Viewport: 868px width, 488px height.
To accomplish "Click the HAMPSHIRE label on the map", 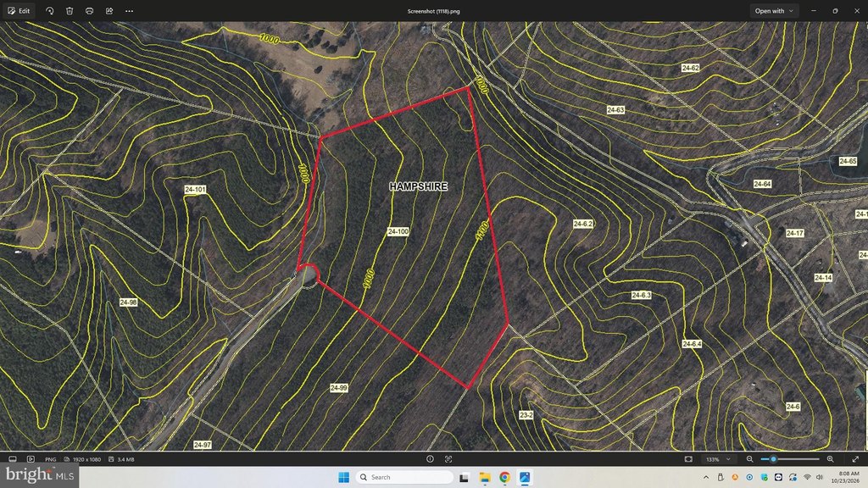I will 419,186.
